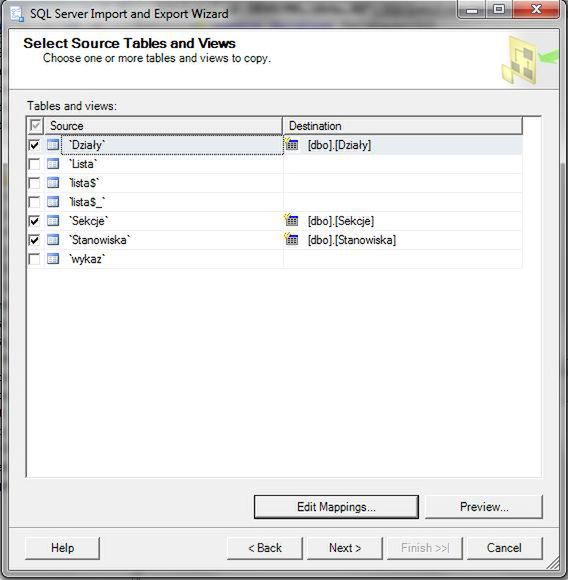568x580 pixels.
Task: Click the table icon beside `Sekcje`
Action: point(53,221)
